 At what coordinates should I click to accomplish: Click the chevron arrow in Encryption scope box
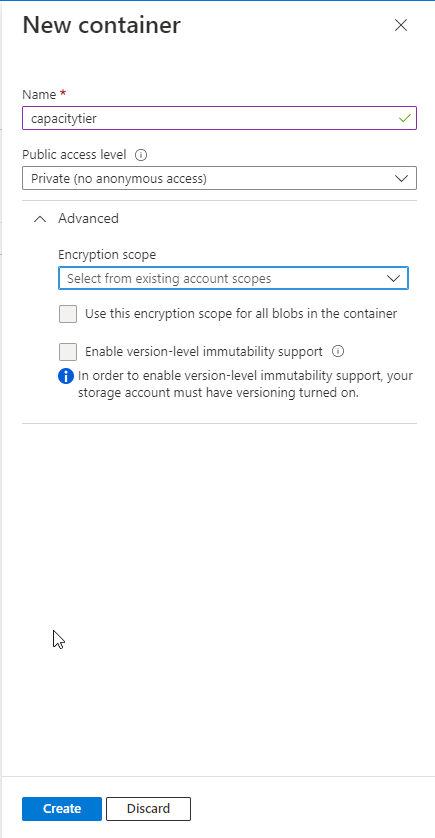393,278
